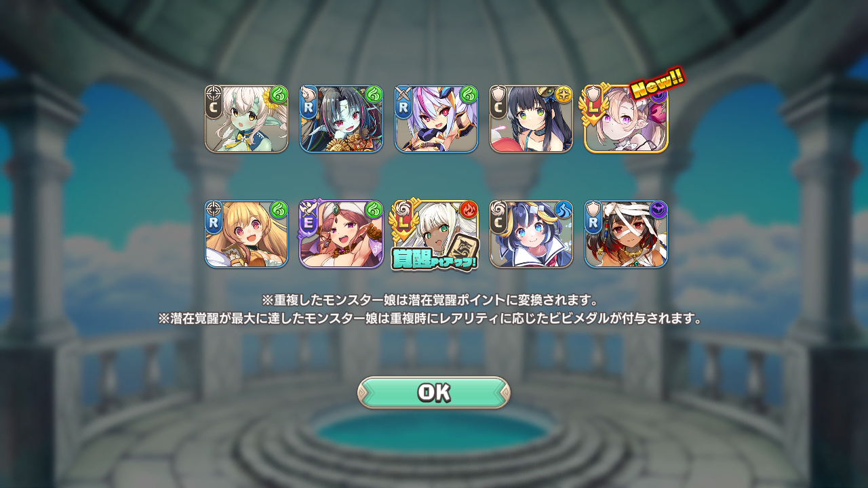The height and width of the screenshot is (488, 868).
Task: Open the white-haired dark-skinned L card
Action: click(437, 234)
